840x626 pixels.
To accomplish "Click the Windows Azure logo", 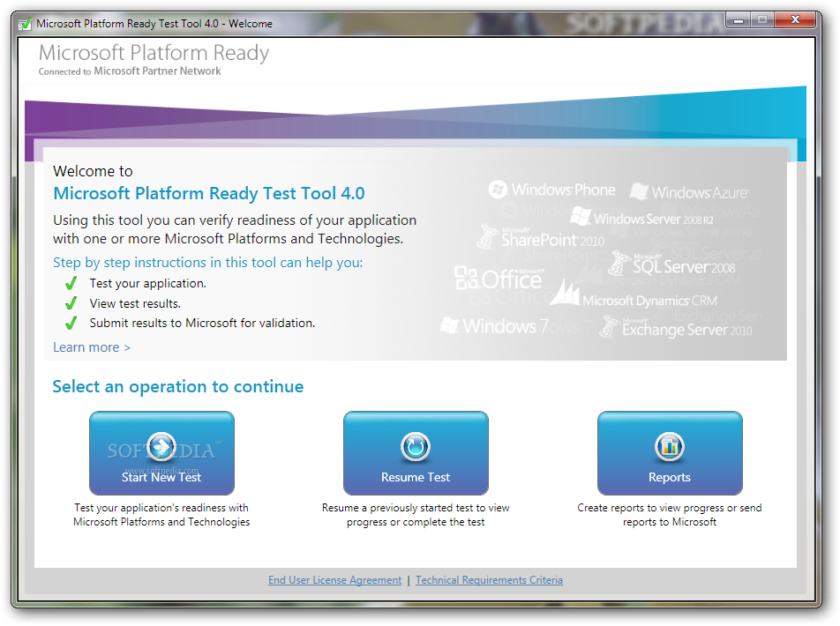I will [689, 191].
